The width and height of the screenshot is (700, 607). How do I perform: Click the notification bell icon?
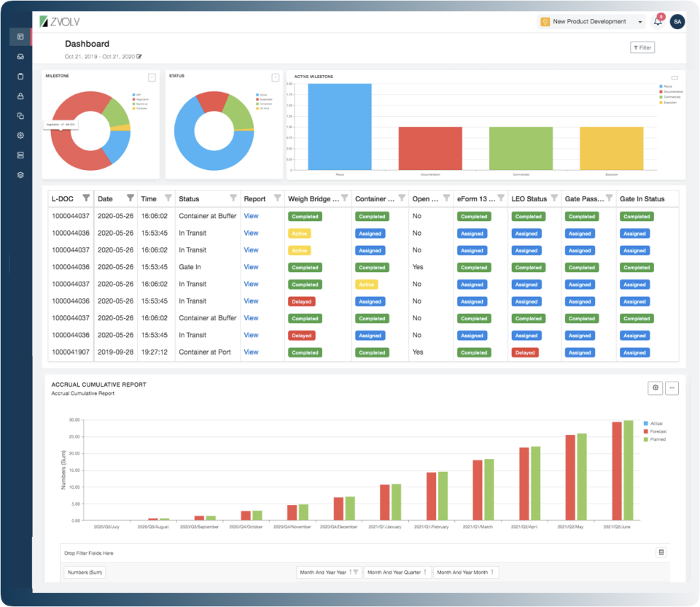657,21
